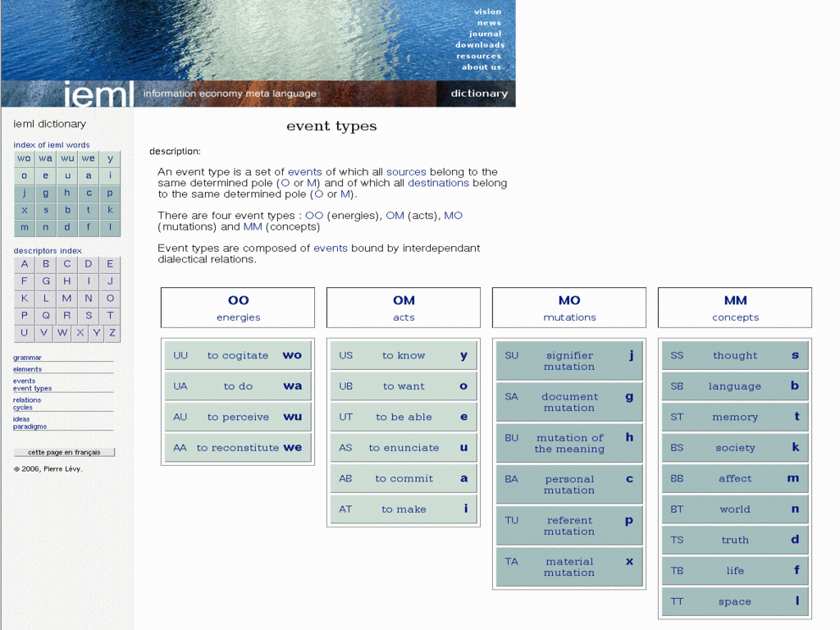Select the 'AT to make i' entry
The width and height of the screenshot is (840, 630).
point(404,509)
